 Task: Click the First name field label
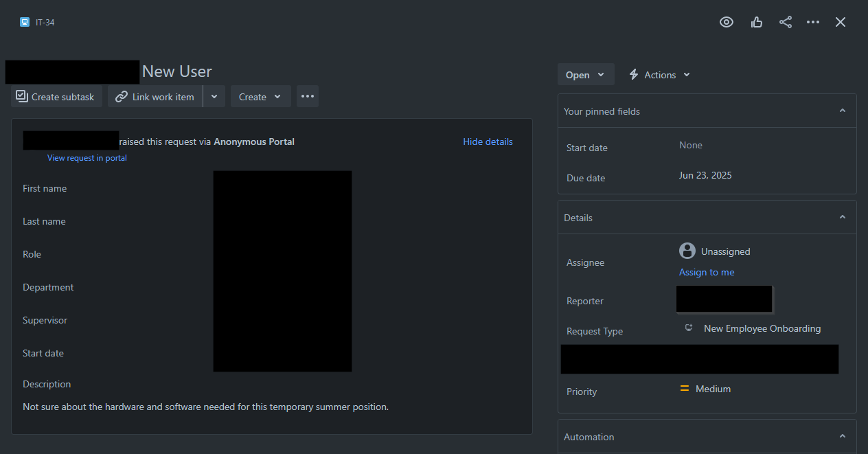[x=45, y=188]
